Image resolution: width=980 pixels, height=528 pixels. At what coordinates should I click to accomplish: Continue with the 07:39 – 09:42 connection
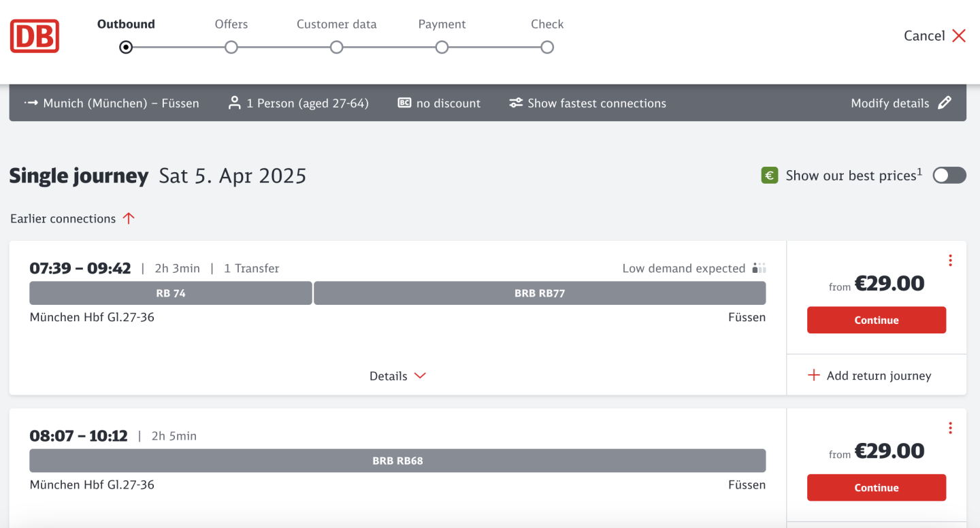877,320
